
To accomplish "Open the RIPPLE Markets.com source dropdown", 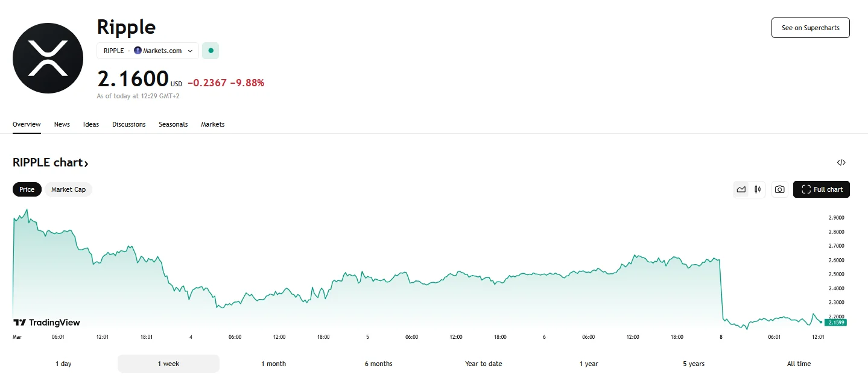I will pyautogui.click(x=148, y=51).
